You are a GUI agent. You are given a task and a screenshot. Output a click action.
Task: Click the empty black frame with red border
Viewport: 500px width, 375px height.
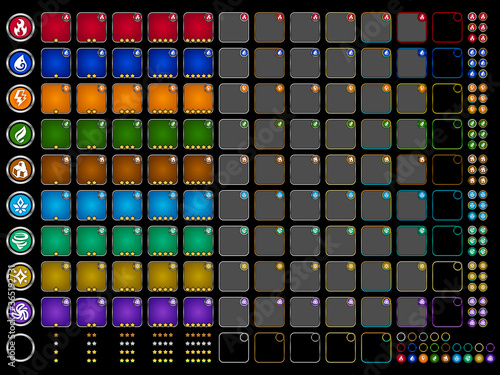[447, 28]
